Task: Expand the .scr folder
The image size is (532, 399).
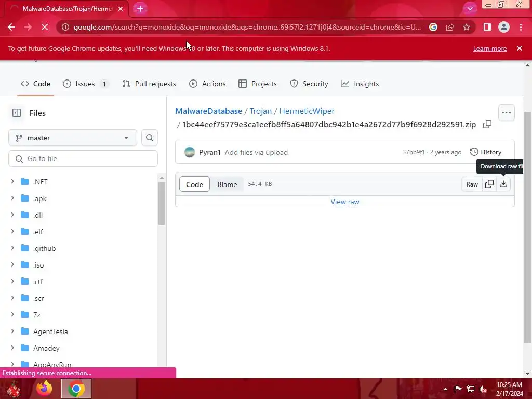Action: coord(12,298)
